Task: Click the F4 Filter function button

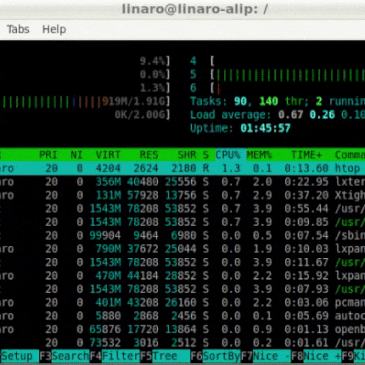Action: (x=115, y=356)
